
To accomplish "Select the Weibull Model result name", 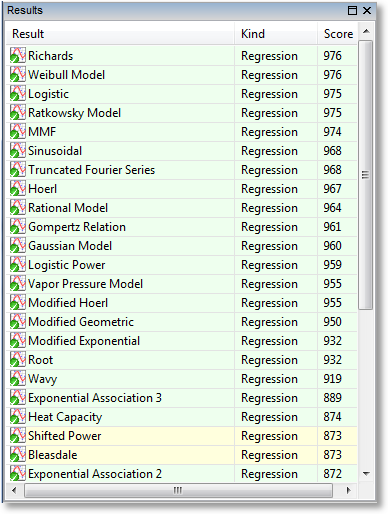I will (66, 75).
